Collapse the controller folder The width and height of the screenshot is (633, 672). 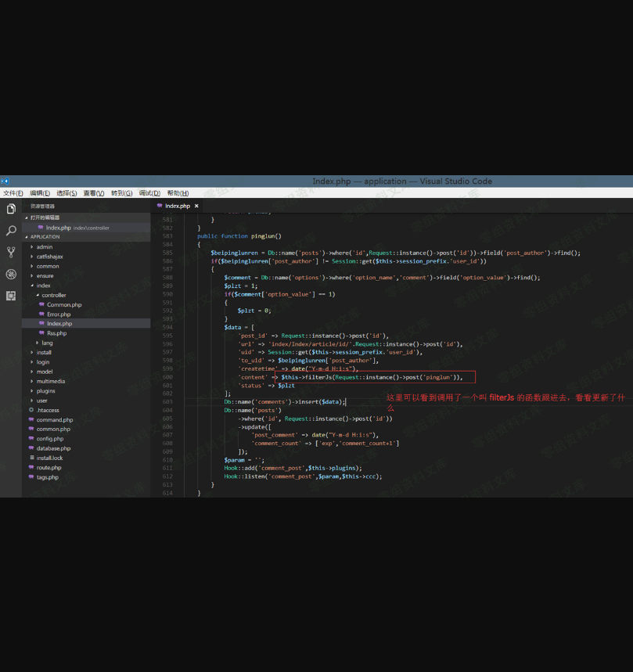(53, 295)
